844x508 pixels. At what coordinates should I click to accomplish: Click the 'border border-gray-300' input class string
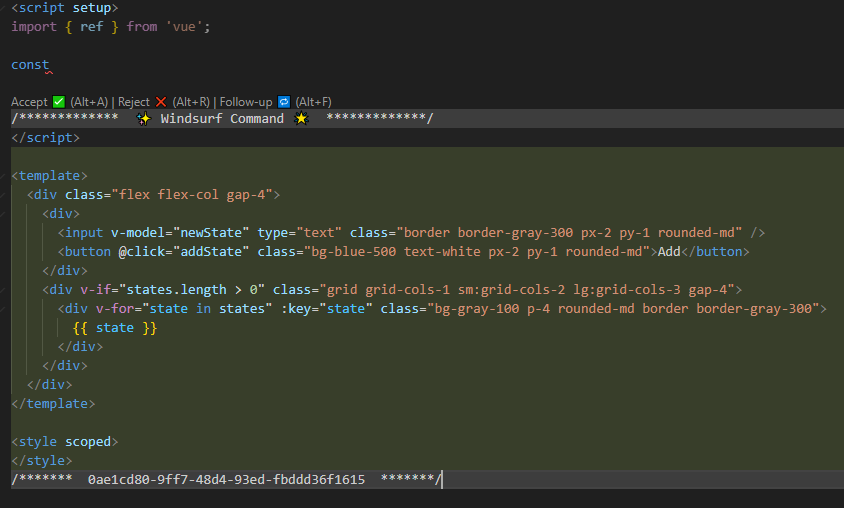click(569, 232)
